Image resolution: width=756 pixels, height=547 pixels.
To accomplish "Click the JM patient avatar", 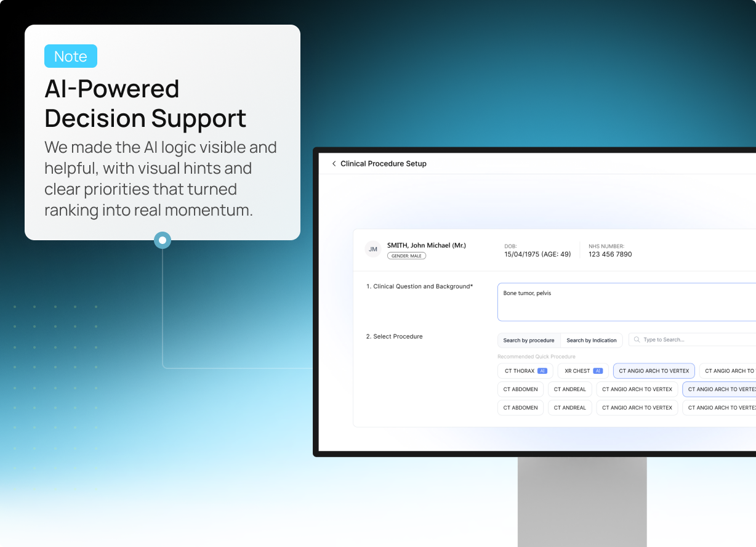I will 372,248.
